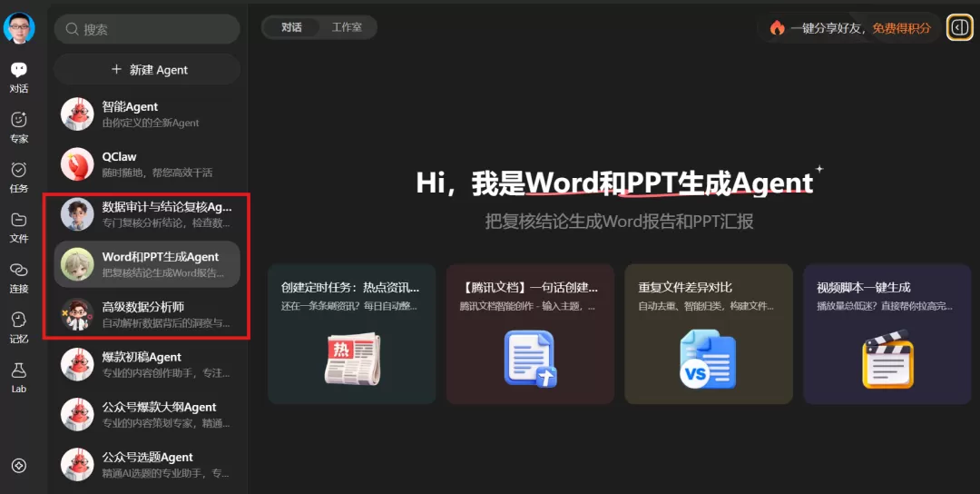Open the 对话 sidebar section
This screenshot has width=980, height=494.
(19, 77)
